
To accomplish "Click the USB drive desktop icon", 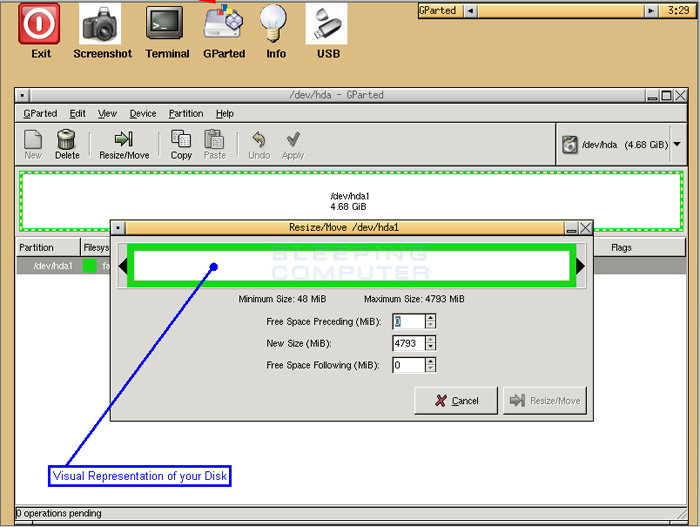I will click(x=326, y=24).
